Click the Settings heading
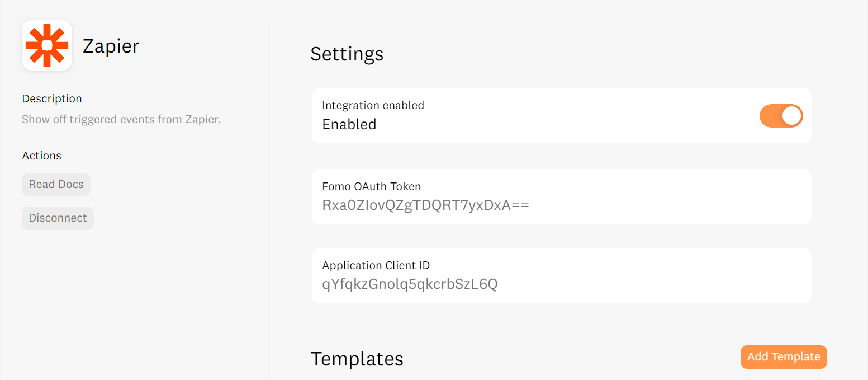868x380 pixels. [347, 54]
